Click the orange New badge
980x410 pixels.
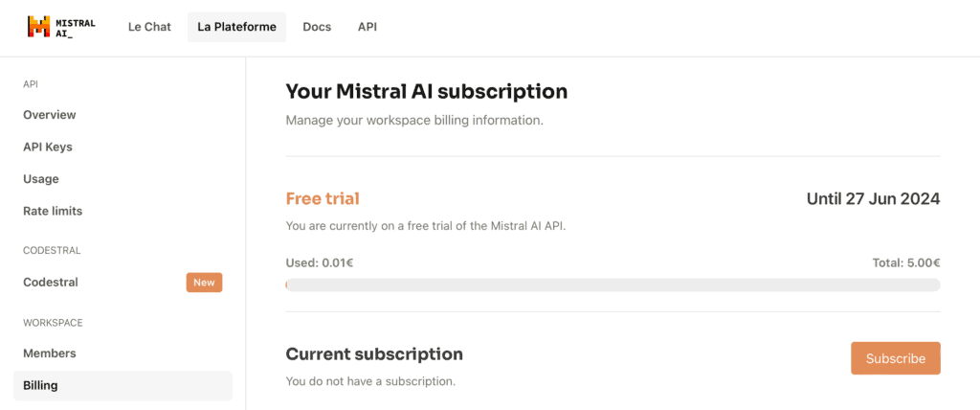[x=204, y=283]
